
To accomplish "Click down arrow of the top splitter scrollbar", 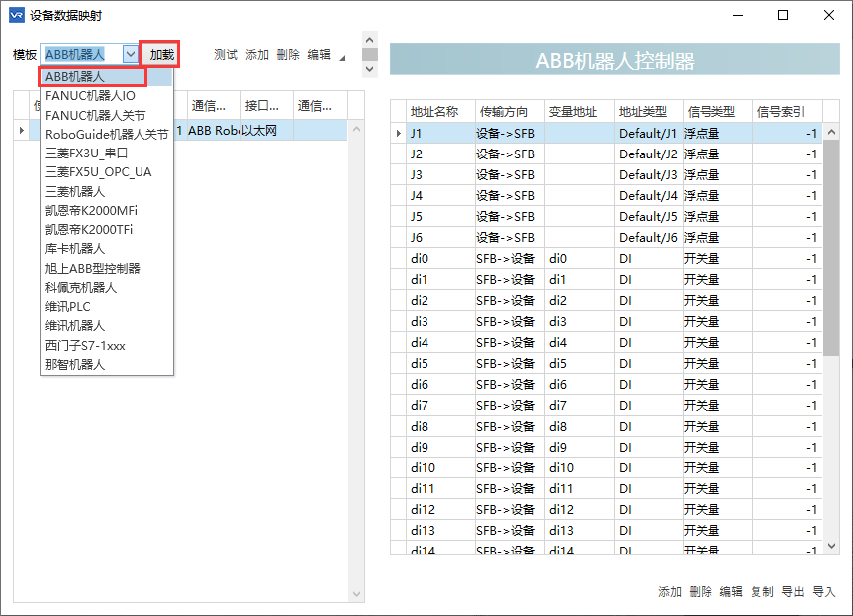I will [x=370, y=69].
